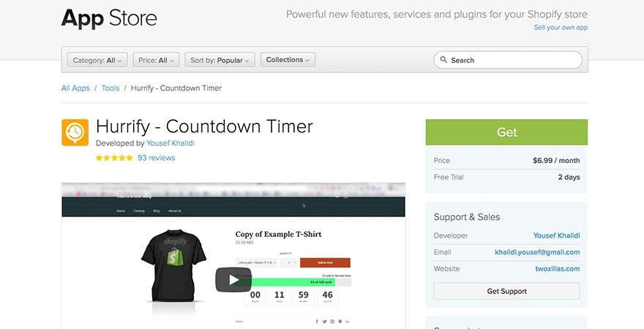Click the Sell your own app link
The image size is (644, 329).
pyautogui.click(x=561, y=28)
